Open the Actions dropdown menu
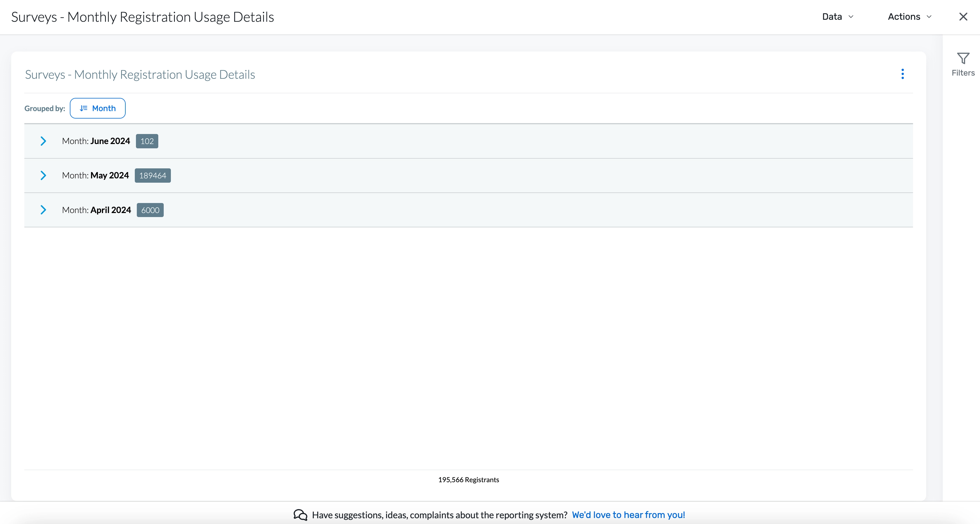Image resolution: width=980 pixels, height=524 pixels. (x=909, y=17)
